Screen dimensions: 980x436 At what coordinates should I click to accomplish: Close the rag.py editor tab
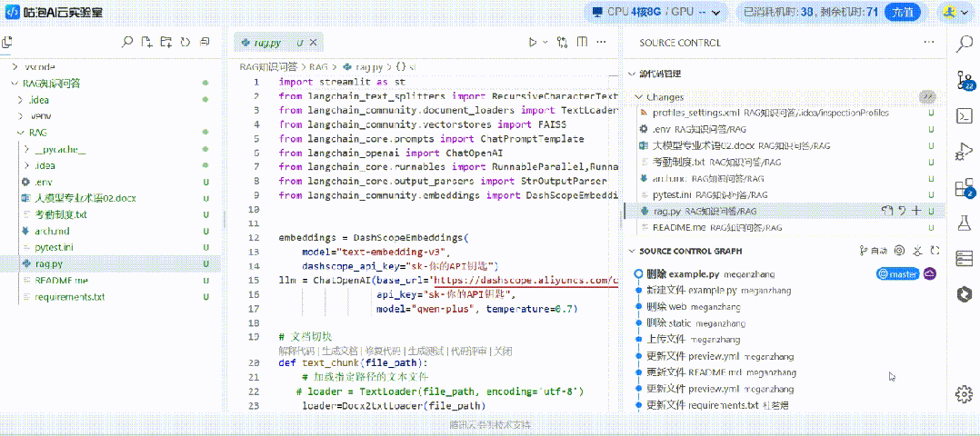pyautogui.click(x=314, y=43)
